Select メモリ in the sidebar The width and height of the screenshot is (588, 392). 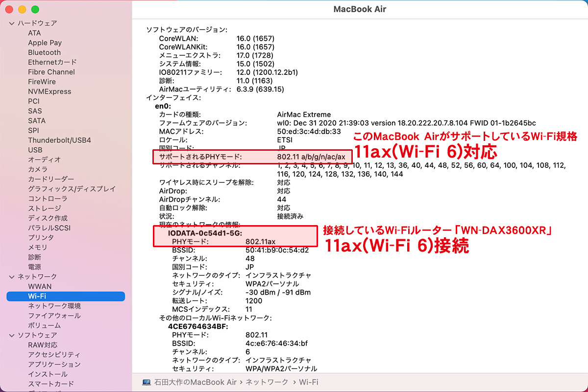point(38,247)
